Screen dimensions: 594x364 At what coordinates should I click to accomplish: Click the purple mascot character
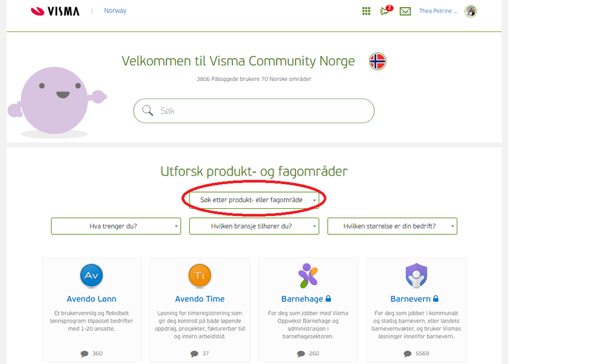(x=56, y=102)
